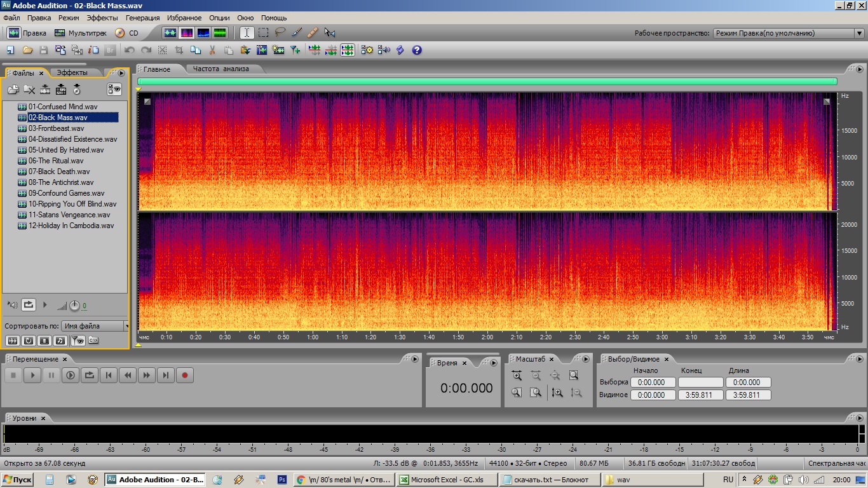Open main spectral panel options arrow
Viewport: 868px width, 488px height.
[x=859, y=69]
